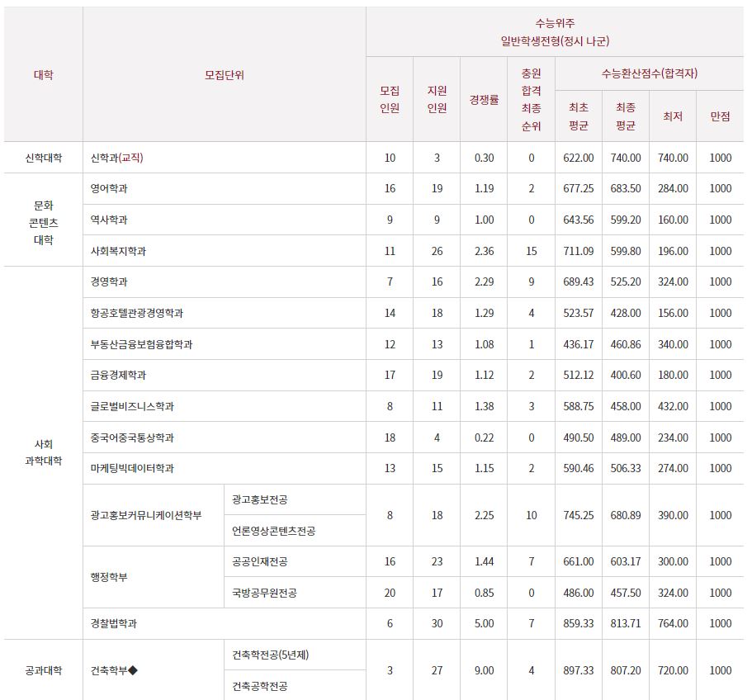The height and width of the screenshot is (700, 752).
Task: Click the 경쟁률 column header
Action: point(484,99)
